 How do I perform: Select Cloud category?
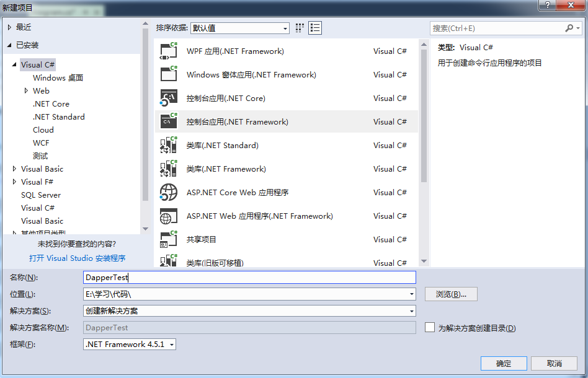[43, 130]
